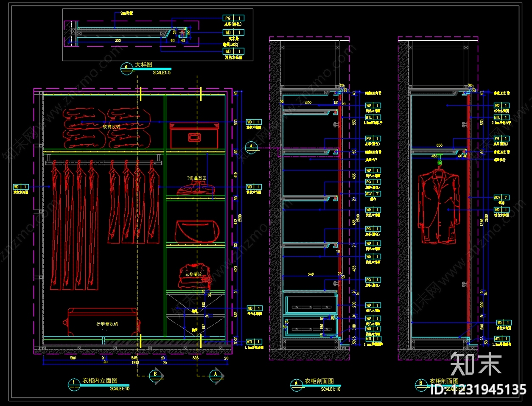The width and height of the screenshot is (532, 406).
Task: Click the MTL 1 tag at elevation bottom right
Action: pos(255,342)
